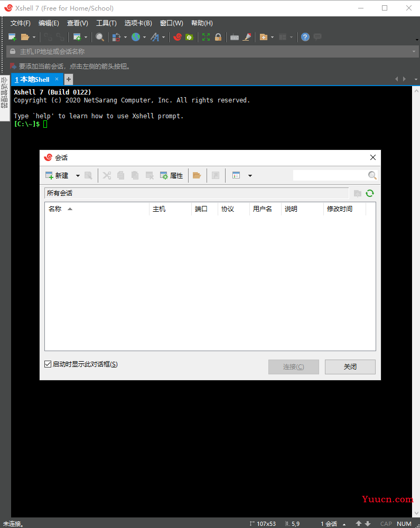The height and width of the screenshot is (528, 420).
Task: Click the keyboard icon in main toolbar
Action: tap(235, 37)
